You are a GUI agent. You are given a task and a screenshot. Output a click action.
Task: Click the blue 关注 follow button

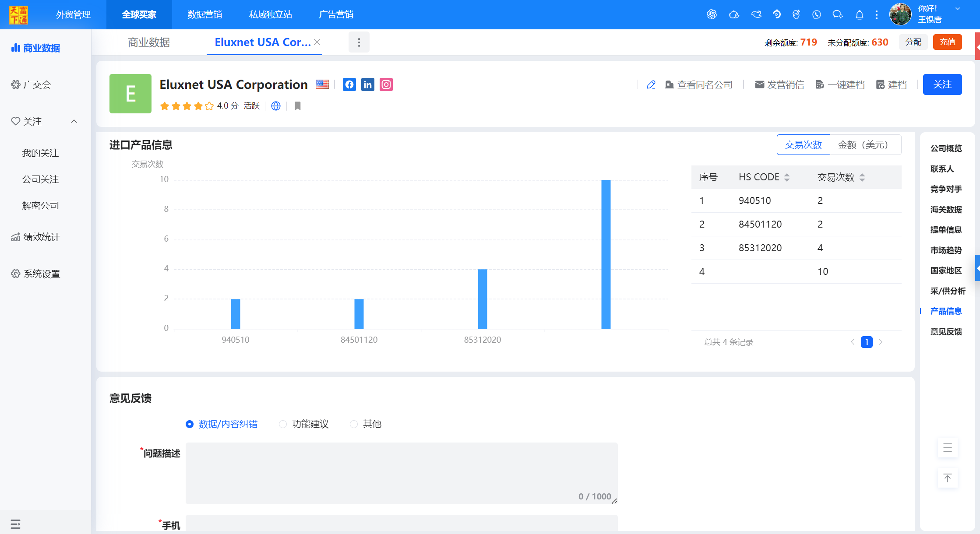(x=942, y=84)
